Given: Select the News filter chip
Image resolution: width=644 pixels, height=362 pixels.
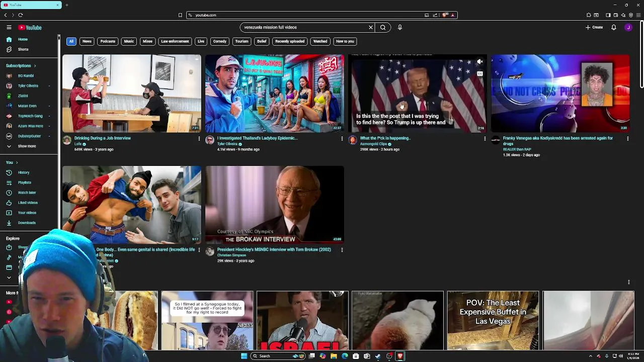Looking at the screenshot, I should pos(87,41).
